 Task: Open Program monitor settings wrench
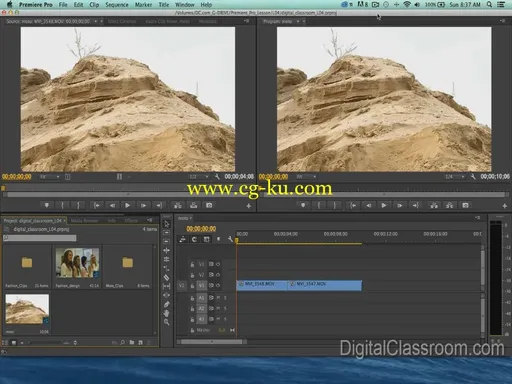click(x=473, y=177)
